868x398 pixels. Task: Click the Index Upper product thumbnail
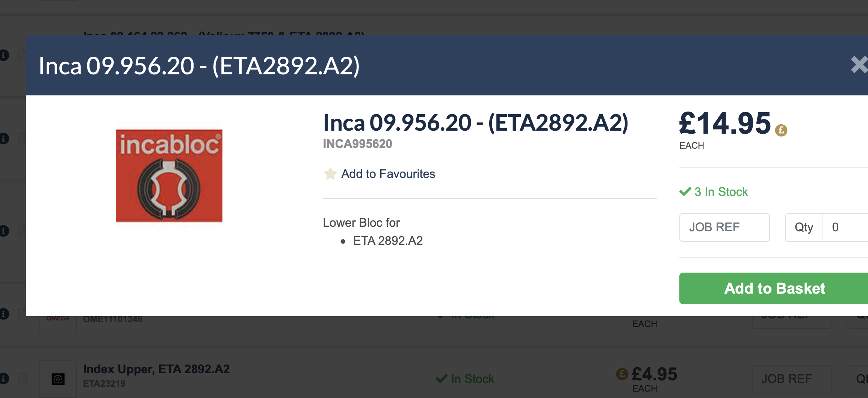58,379
